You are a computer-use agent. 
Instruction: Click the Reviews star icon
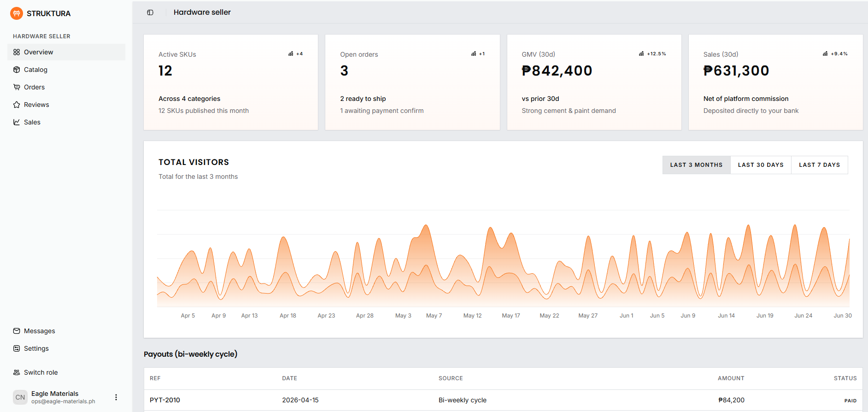(17, 105)
